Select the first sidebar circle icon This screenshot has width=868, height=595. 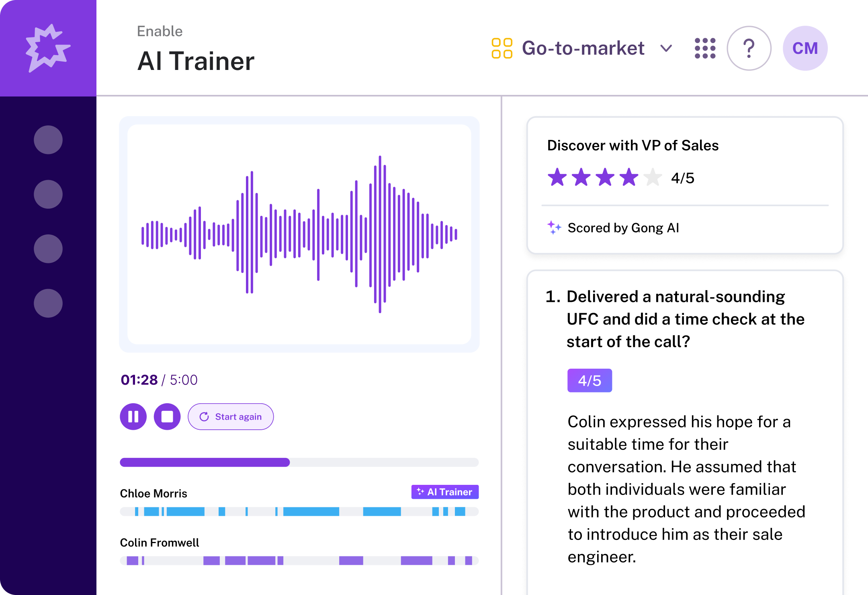(48, 140)
